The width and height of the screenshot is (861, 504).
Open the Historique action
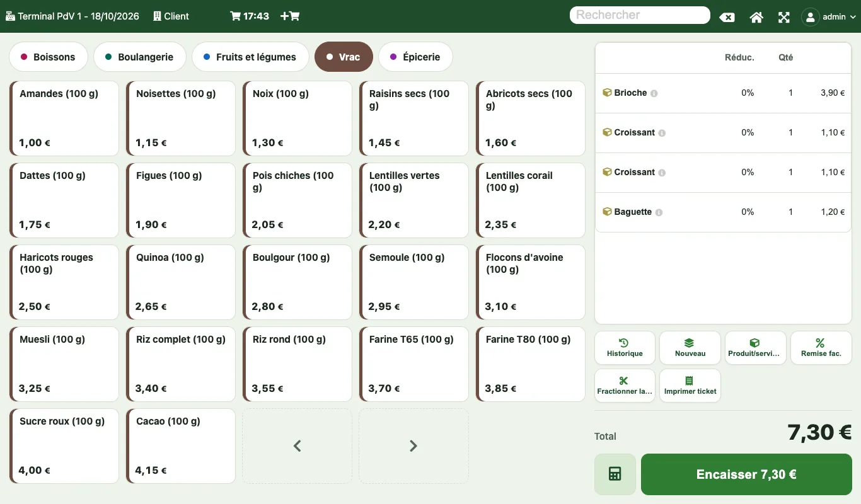(x=625, y=348)
